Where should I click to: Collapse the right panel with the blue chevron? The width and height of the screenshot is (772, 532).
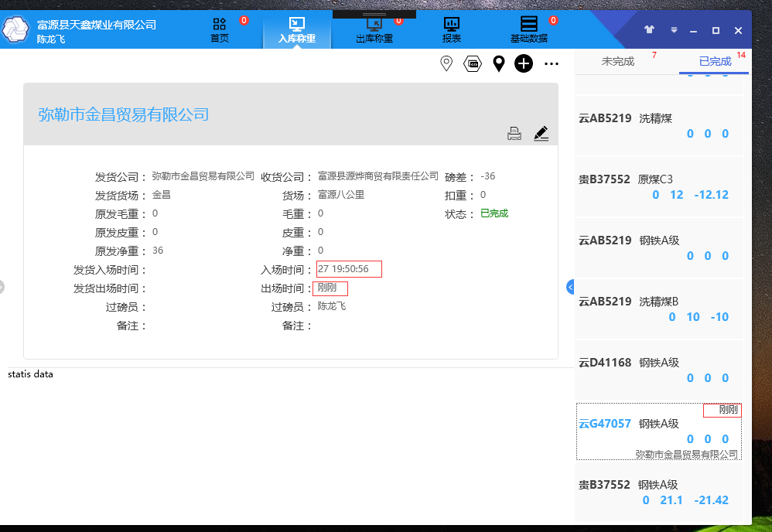tap(570, 286)
